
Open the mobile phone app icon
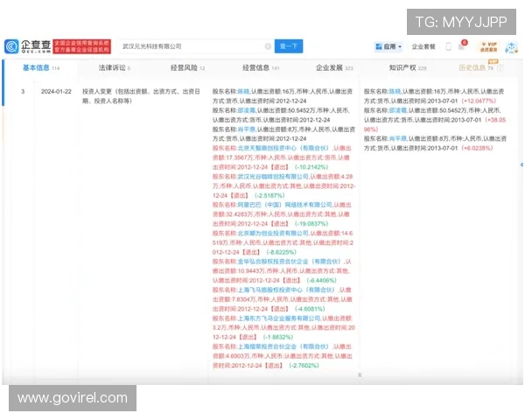[x=448, y=46]
